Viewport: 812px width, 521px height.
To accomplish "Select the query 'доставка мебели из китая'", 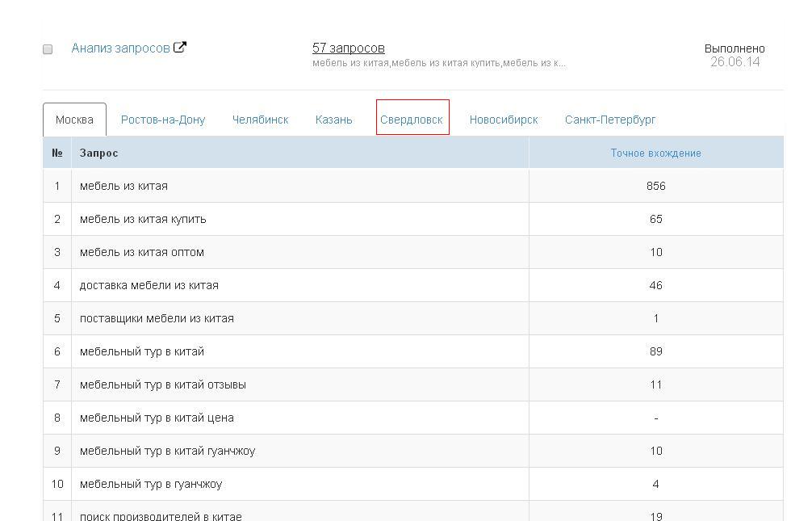I will click(149, 286).
